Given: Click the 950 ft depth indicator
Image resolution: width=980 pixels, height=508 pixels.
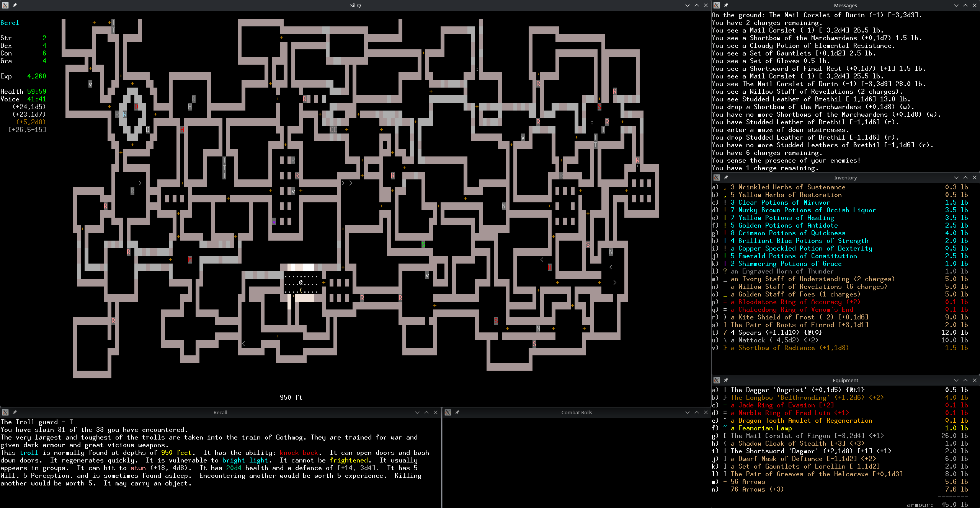Looking at the screenshot, I should [x=291, y=397].
